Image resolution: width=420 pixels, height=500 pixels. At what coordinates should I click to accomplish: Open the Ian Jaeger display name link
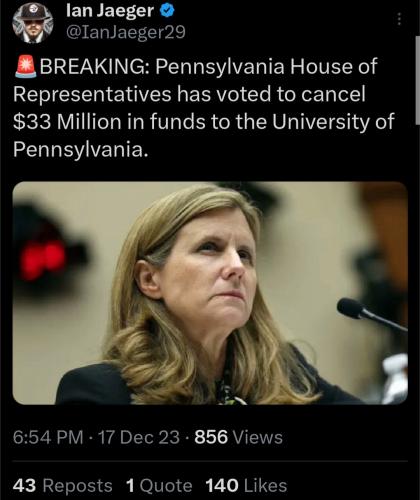coord(110,11)
